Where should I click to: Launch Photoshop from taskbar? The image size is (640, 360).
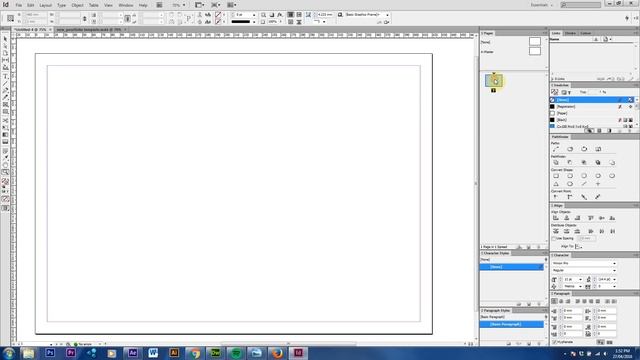click(x=50, y=353)
